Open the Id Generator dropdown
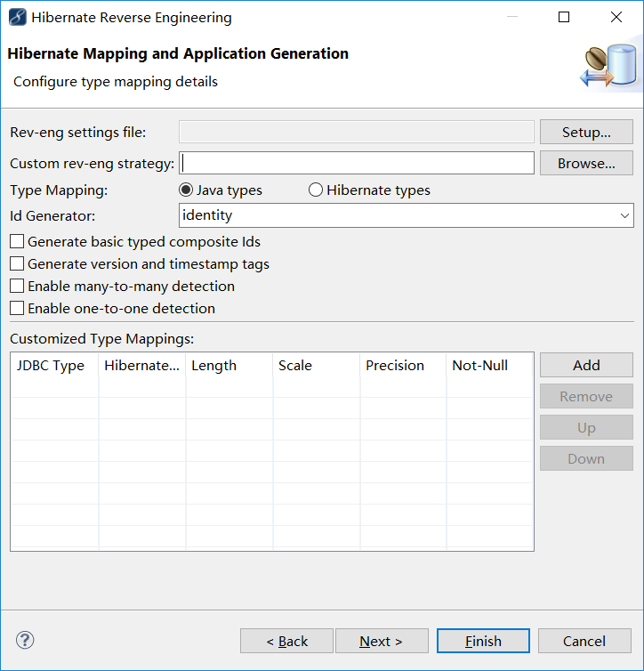 (x=407, y=215)
